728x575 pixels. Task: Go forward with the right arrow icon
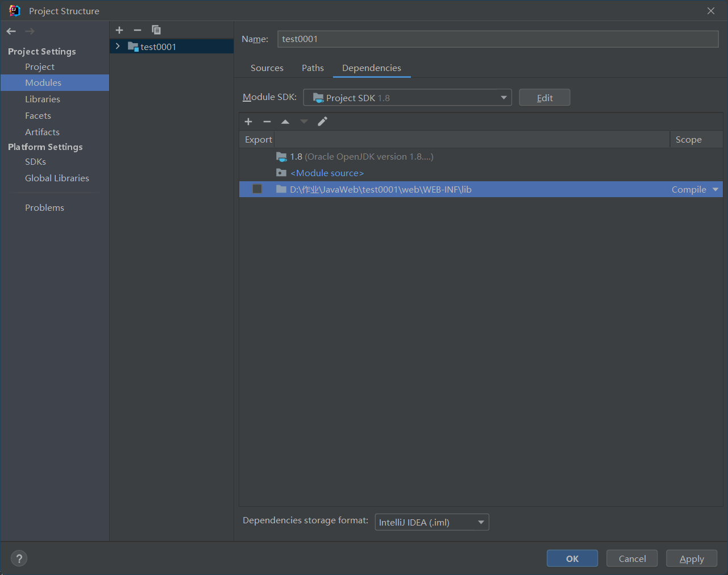tap(30, 31)
